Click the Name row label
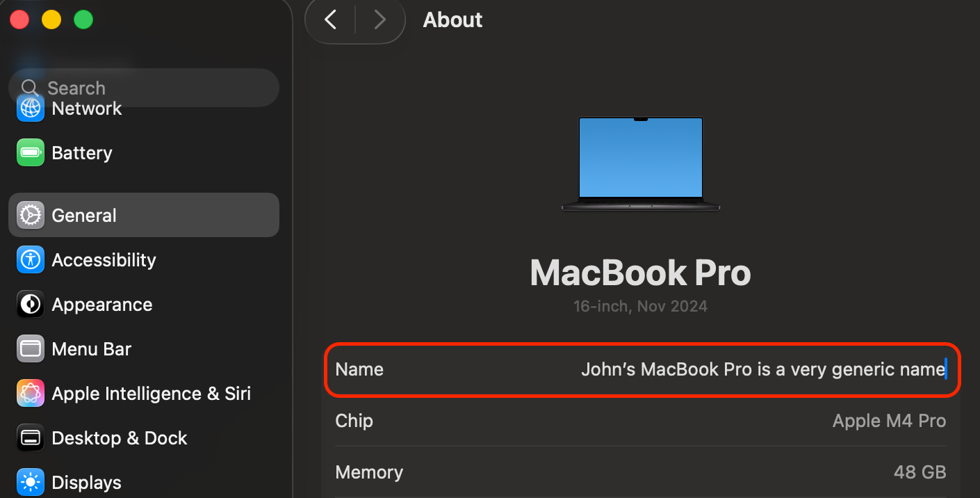 pyautogui.click(x=359, y=369)
